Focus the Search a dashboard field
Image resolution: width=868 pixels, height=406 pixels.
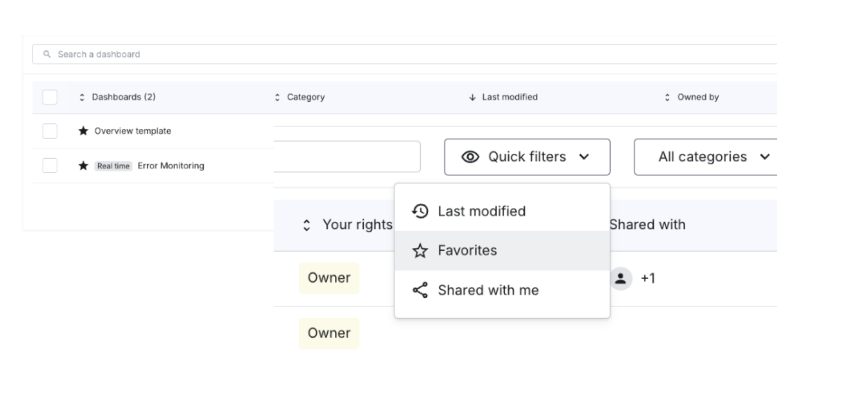coord(405,54)
